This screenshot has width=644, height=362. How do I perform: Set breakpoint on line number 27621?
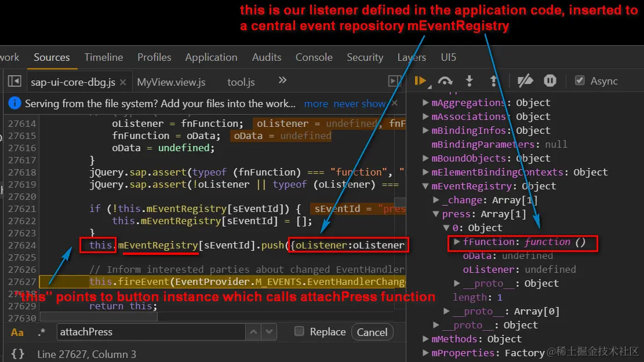22,209
